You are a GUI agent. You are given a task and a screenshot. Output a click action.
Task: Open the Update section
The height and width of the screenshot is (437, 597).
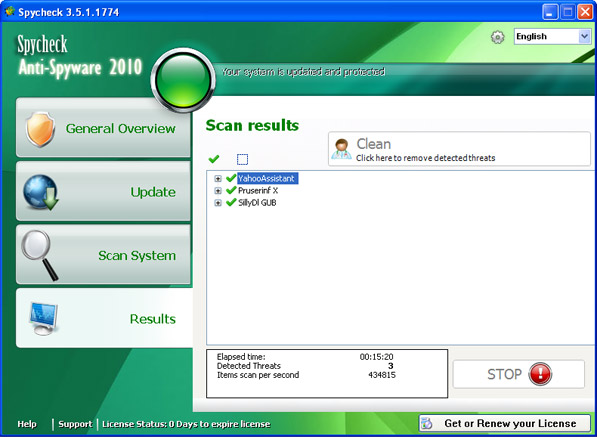tap(103, 191)
